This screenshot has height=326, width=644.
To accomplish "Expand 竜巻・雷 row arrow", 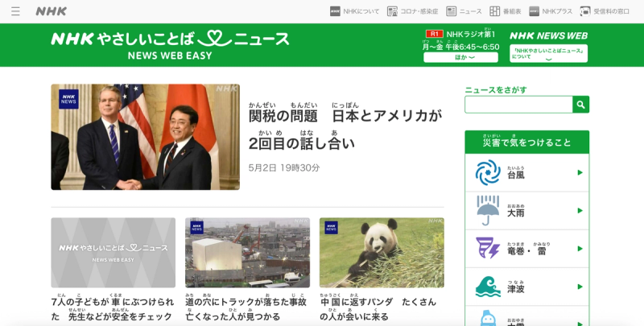I will click(580, 249).
